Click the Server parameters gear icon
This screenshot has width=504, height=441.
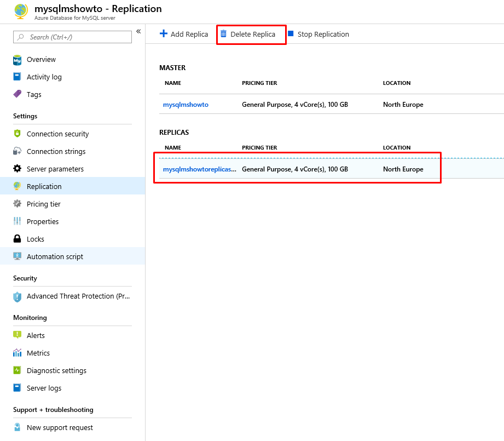point(17,169)
